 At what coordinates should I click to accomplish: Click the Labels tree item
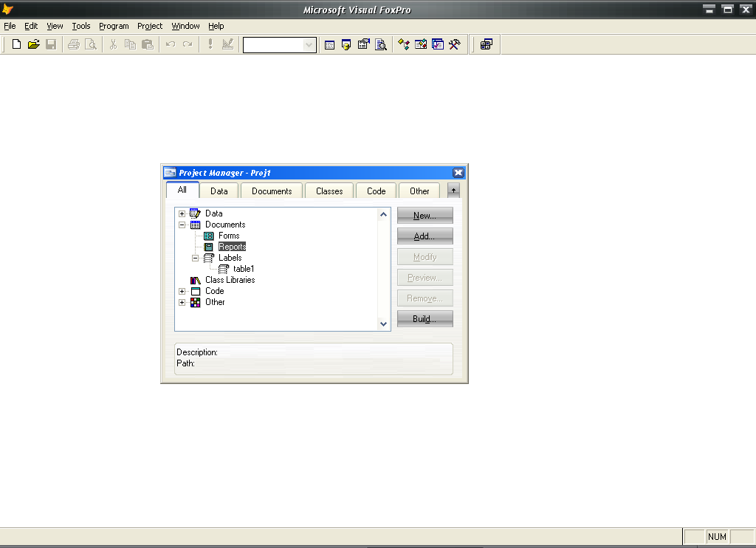click(x=230, y=258)
